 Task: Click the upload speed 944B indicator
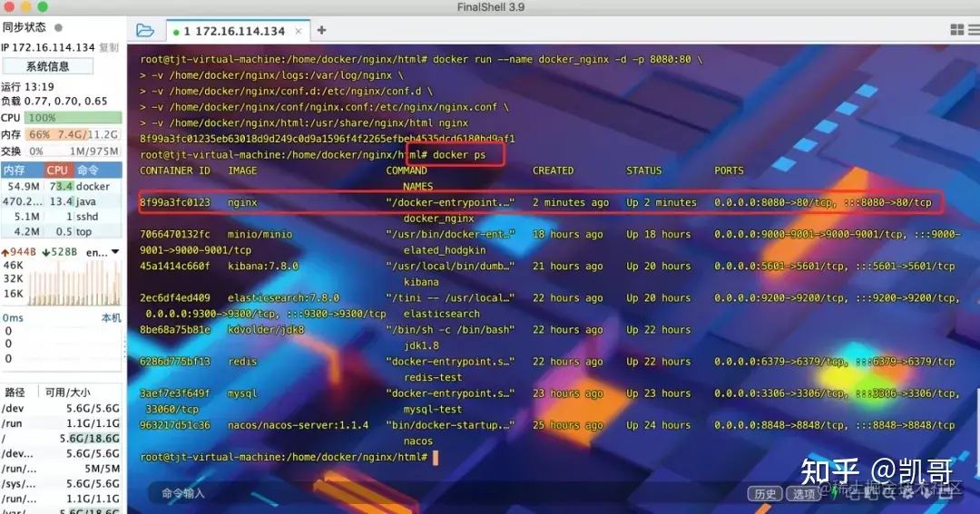[19, 252]
